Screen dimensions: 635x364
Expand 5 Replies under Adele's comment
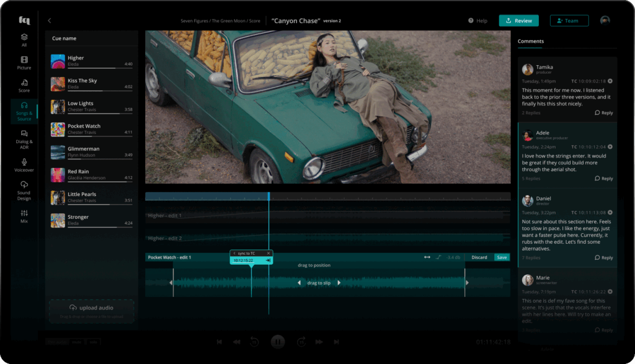[x=531, y=179]
